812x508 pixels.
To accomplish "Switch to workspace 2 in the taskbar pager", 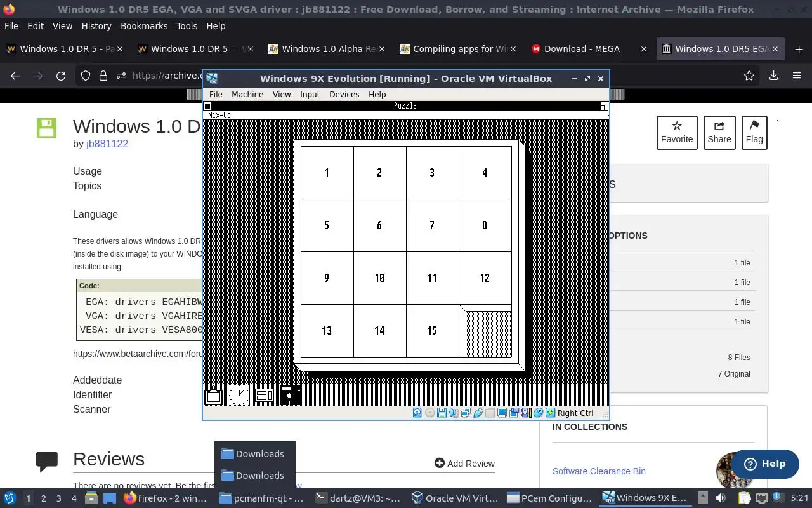I will click(x=43, y=498).
